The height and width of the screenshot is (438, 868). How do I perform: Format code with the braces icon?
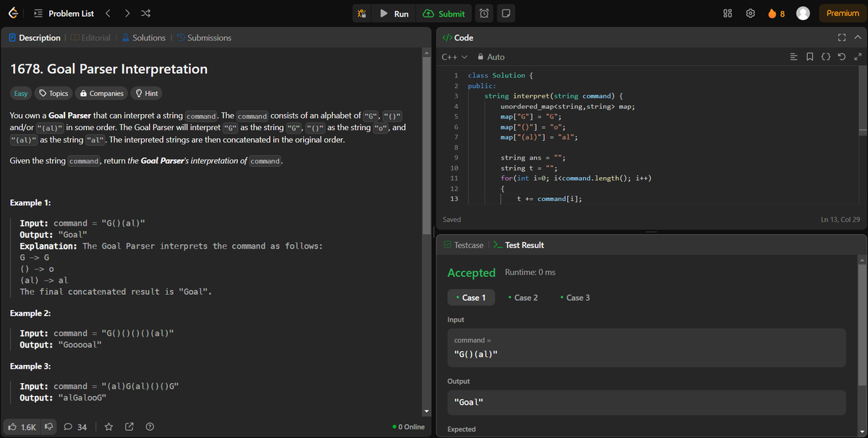click(x=825, y=56)
